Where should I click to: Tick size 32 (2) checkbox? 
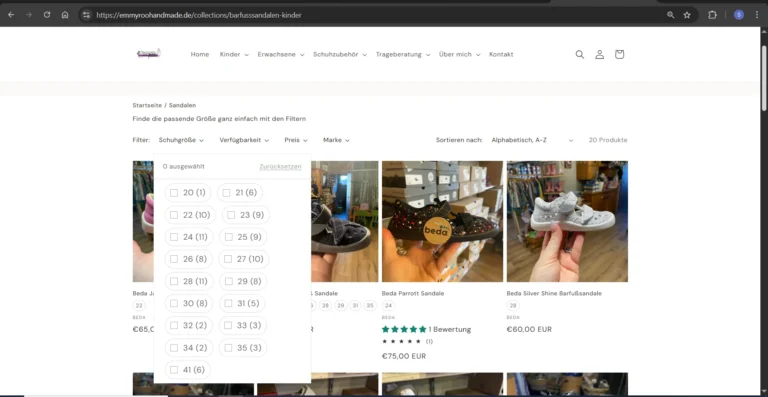[174, 326]
